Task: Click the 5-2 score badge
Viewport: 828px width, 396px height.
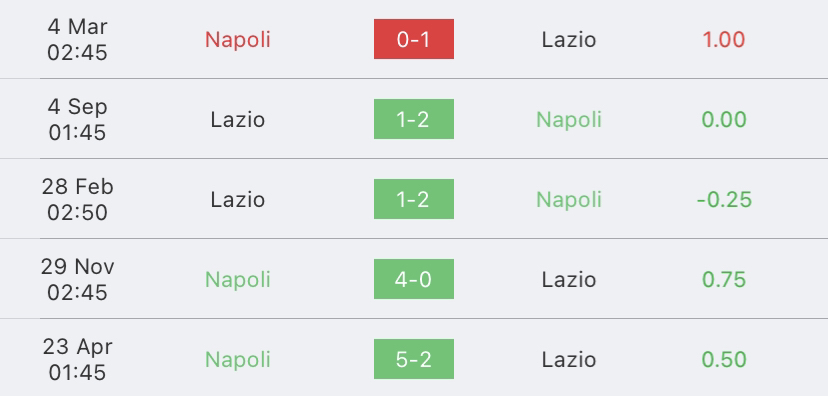Action: point(413,359)
